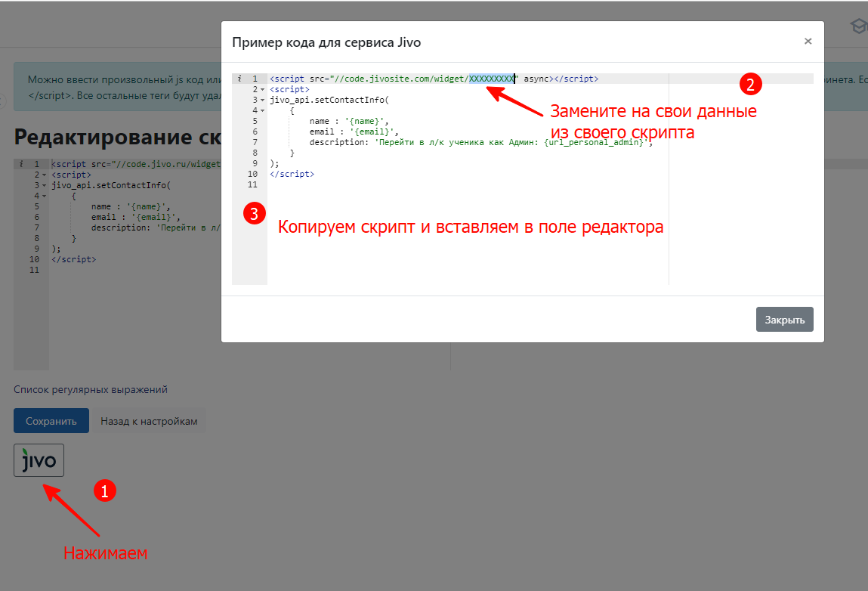Click the Редактирование heading on the page
The height and width of the screenshot is (591, 868).
click(x=117, y=137)
